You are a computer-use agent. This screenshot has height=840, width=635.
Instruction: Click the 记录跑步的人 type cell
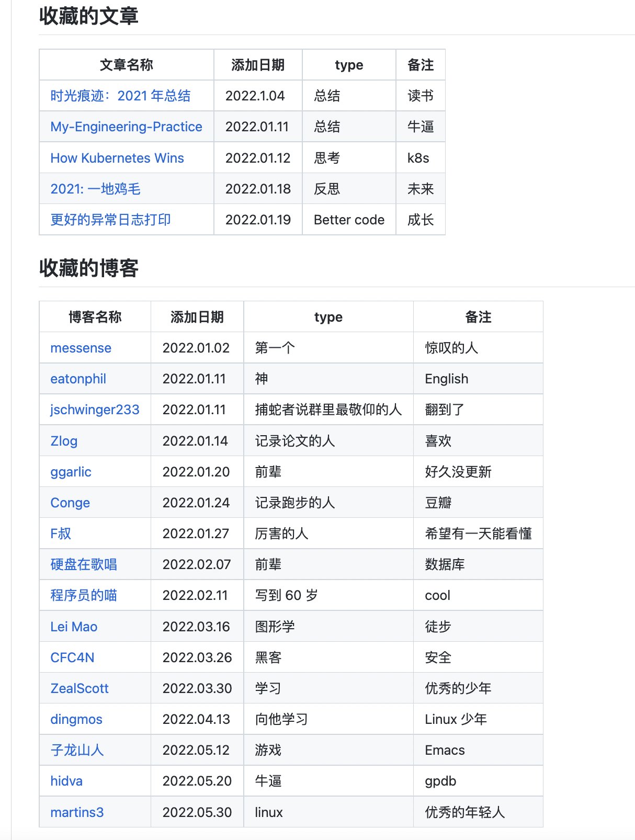click(x=328, y=503)
